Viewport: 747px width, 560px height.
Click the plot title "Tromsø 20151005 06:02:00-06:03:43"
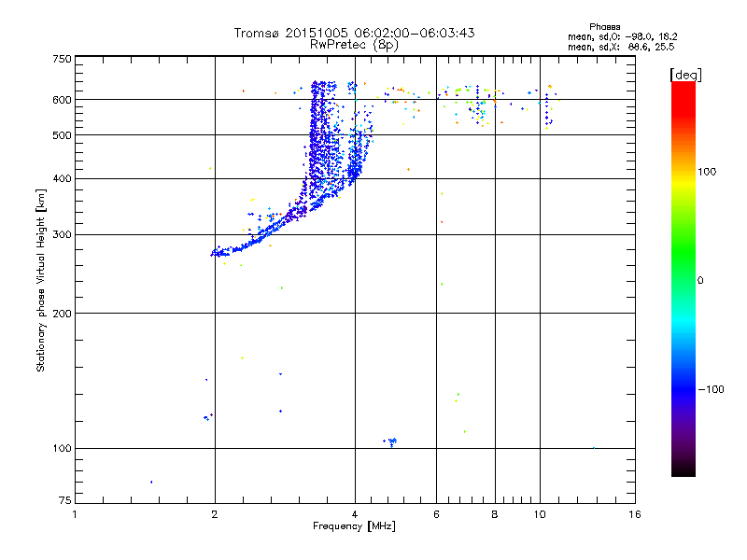tap(354, 33)
